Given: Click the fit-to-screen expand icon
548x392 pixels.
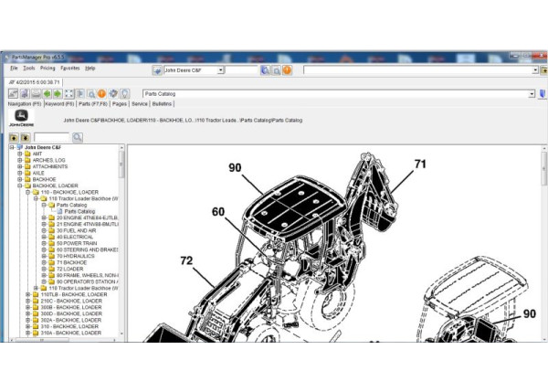Looking at the screenshot, I should [69, 93].
